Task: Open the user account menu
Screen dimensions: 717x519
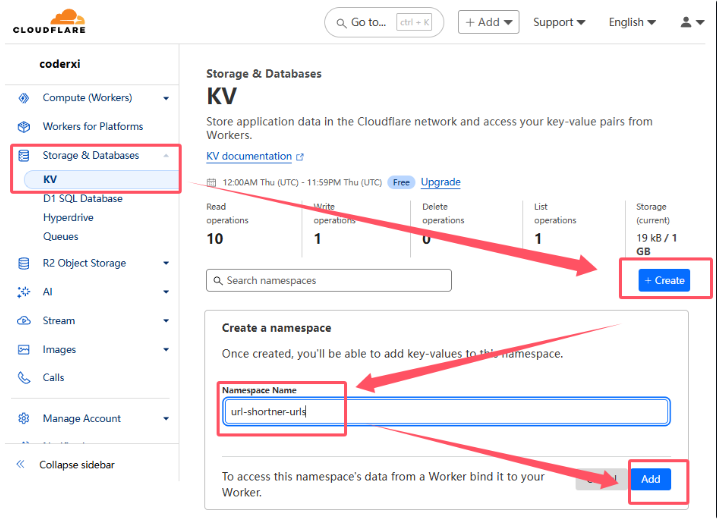Action: point(691,22)
